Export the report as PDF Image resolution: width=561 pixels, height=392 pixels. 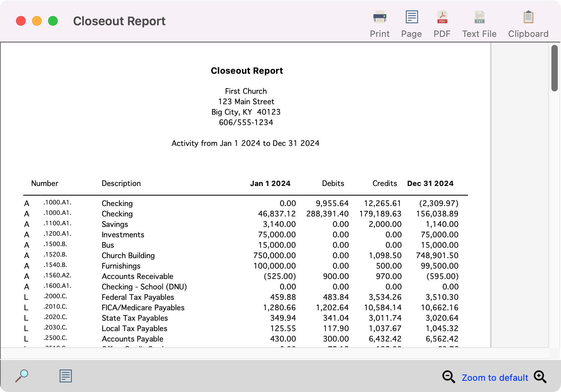[442, 18]
